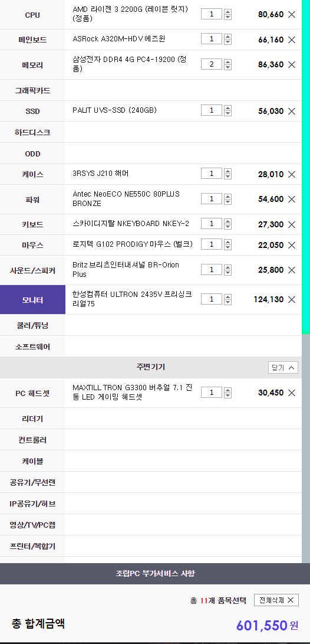Screen dimensions: 310x644
Task: Remove the Antec NeoECO NE550C power supply
Action: 292,199
